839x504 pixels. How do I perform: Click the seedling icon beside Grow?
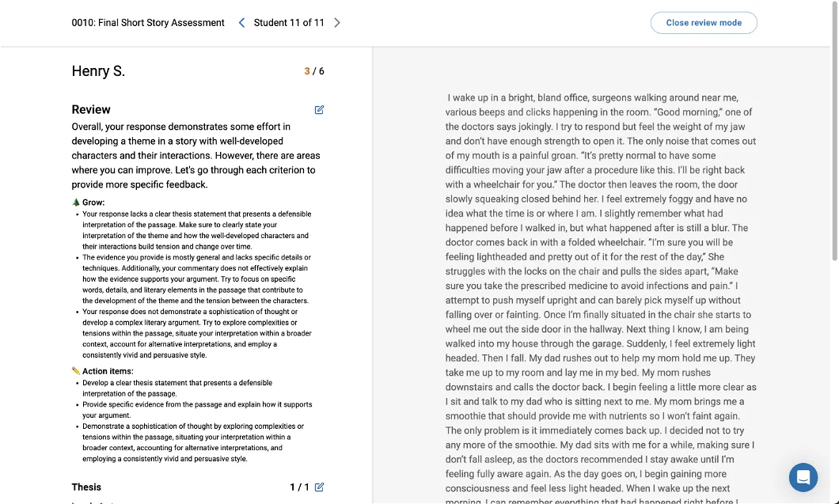tap(75, 200)
